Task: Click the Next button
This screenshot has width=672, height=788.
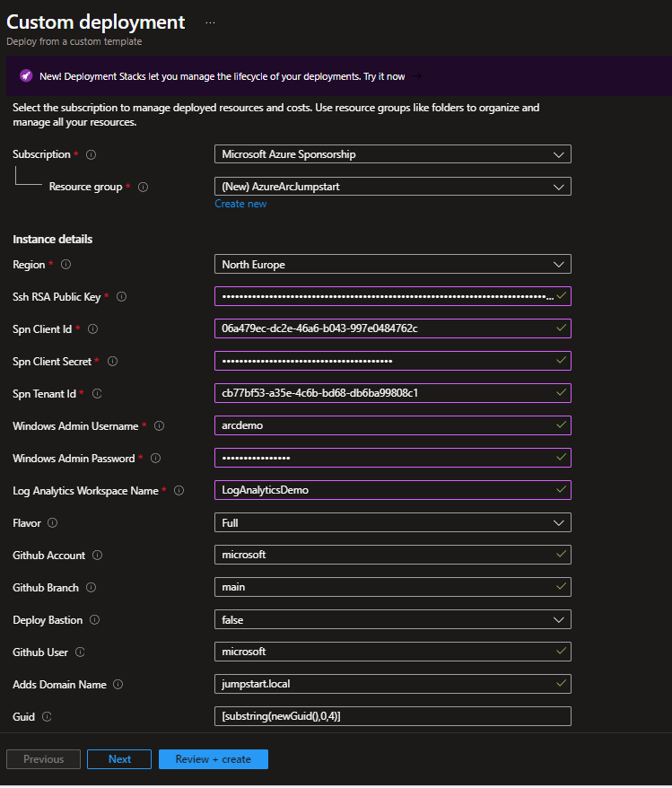Action: (x=119, y=759)
